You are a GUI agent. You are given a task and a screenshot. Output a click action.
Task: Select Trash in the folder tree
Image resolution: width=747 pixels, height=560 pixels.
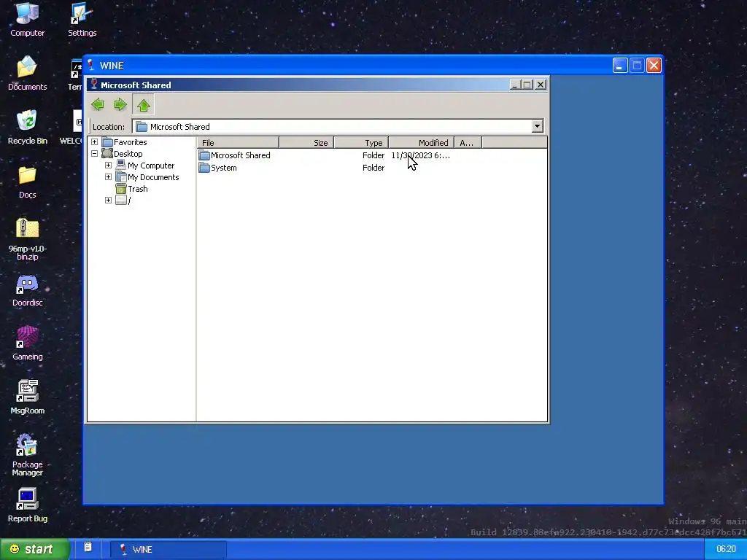(137, 189)
